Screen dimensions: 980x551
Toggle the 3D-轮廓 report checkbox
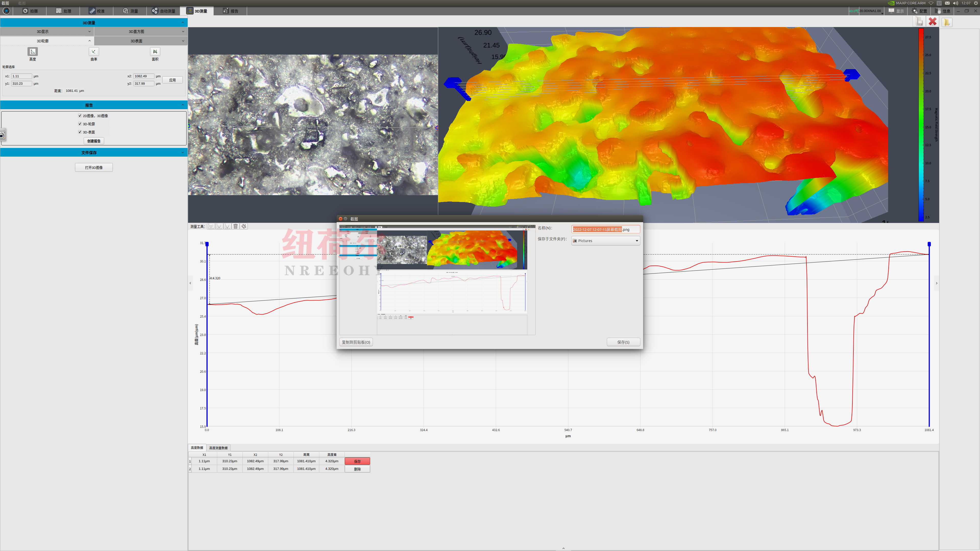tap(80, 124)
